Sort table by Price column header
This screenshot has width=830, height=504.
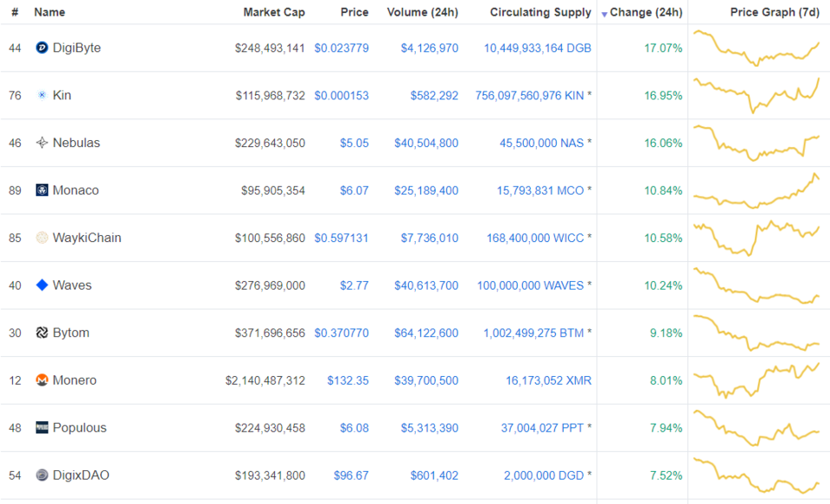(354, 12)
